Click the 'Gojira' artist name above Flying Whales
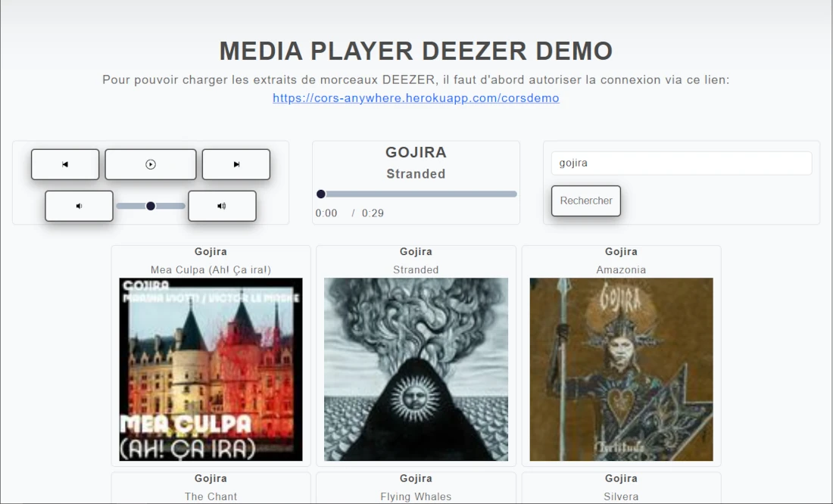833x504 pixels. click(416, 478)
